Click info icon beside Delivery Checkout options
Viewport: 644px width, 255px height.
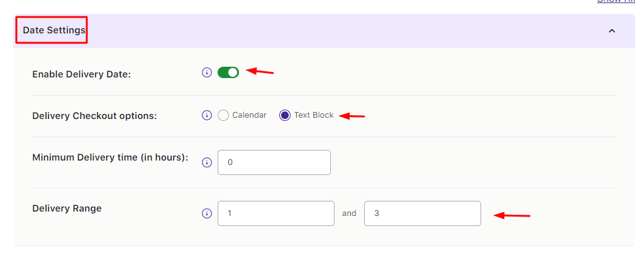[206, 115]
